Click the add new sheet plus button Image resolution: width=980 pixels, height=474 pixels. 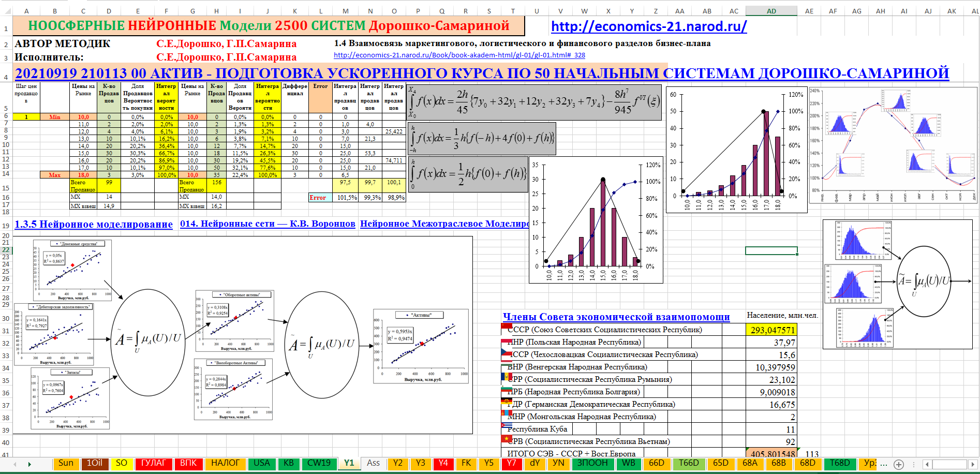click(899, 464)
